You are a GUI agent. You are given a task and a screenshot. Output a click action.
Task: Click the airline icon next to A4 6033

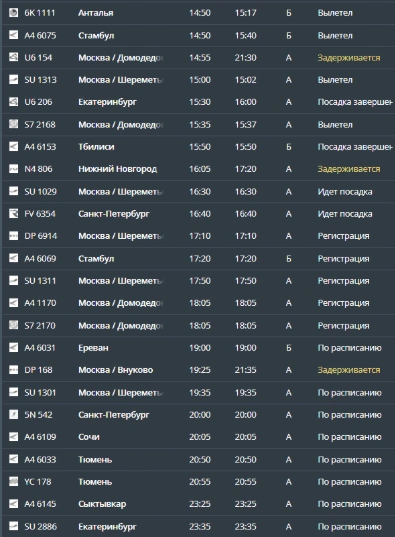[13, 459]
